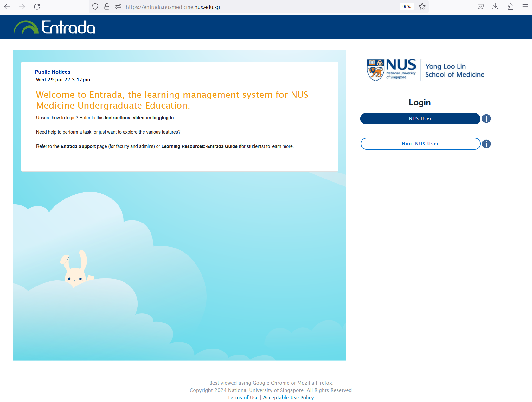Click the date Wed 29 Jun 22 3:17pm
532x402 pixels.
pyautogui.click(x=63, y=80)
